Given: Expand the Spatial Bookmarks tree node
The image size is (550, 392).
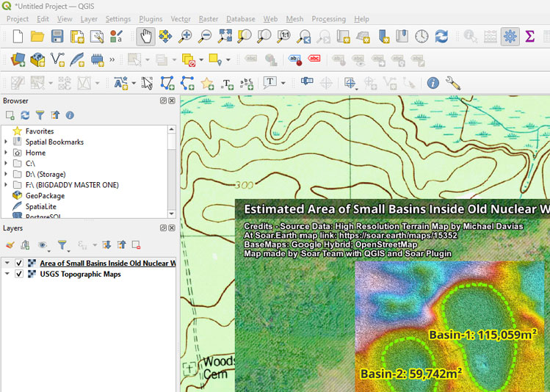Looking at the screenshot, I should [x=6, y=142].
